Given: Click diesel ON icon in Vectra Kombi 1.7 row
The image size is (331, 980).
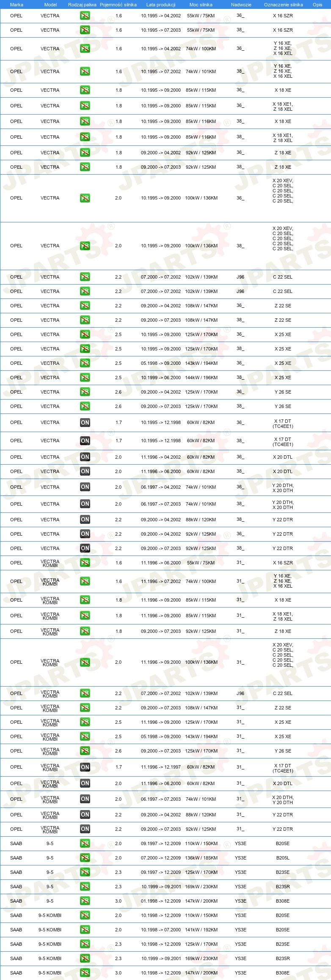Looking at the screenshot, I should (85, 767).
